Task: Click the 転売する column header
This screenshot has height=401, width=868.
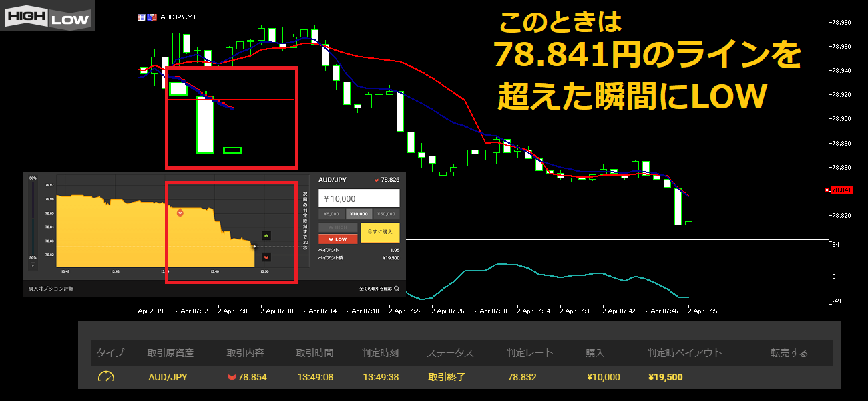Action: pos(789,353)
